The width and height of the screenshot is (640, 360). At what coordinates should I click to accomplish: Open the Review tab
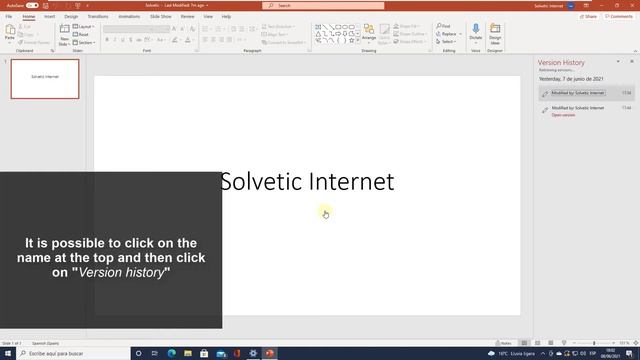click(x=187, y=16)
